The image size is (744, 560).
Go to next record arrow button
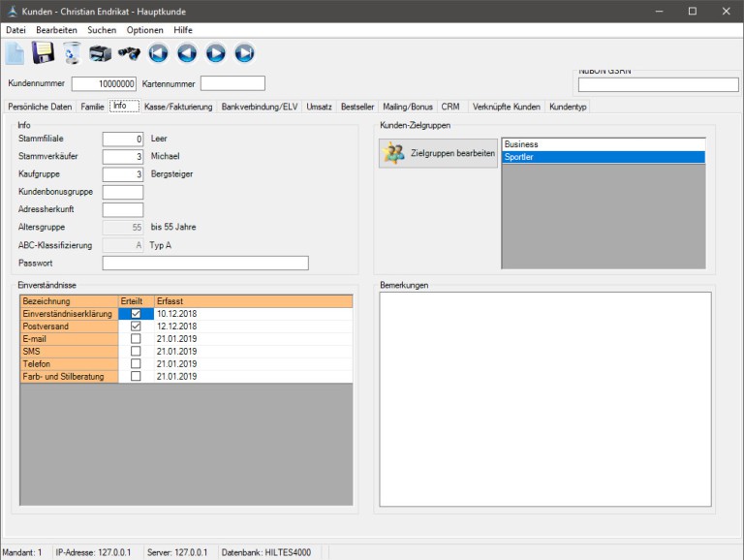pyautogui.click(x=216, y=53)
